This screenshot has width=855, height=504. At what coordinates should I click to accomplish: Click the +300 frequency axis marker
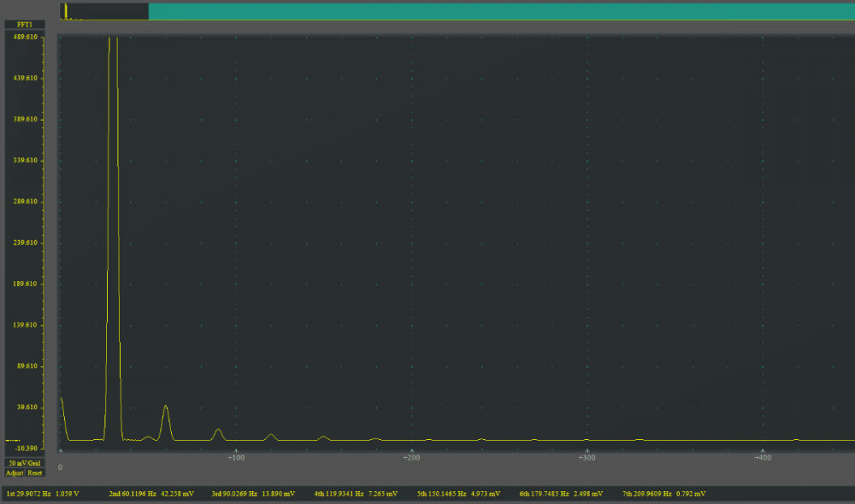pyautogui.click(x=587, y=458)
